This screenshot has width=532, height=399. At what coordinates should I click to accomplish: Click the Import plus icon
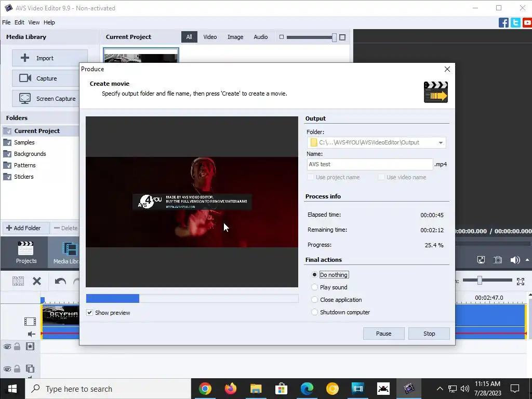point(25,58)
